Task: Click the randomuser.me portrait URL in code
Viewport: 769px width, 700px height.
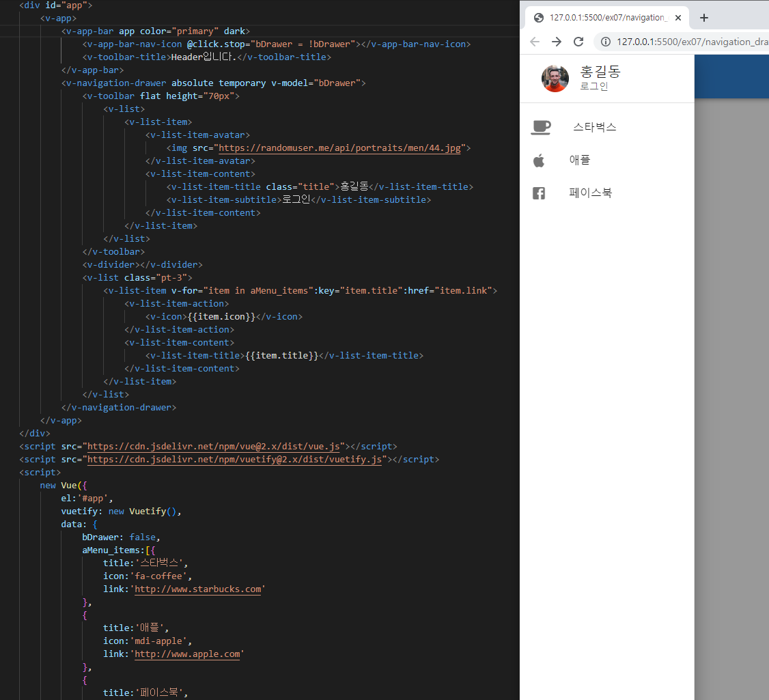Action: 340,148
